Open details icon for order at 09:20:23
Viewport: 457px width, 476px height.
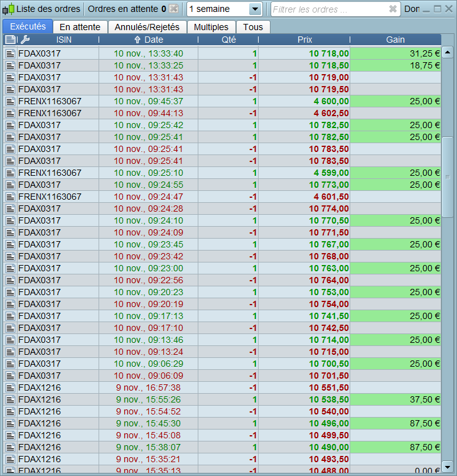10,293
